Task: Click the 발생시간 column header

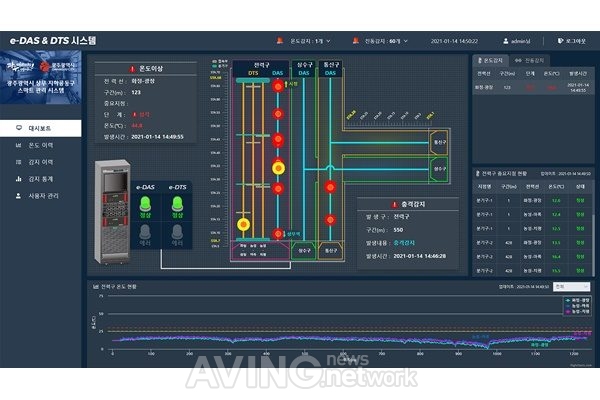Action: pyautogui.click(x=577, y=73)
